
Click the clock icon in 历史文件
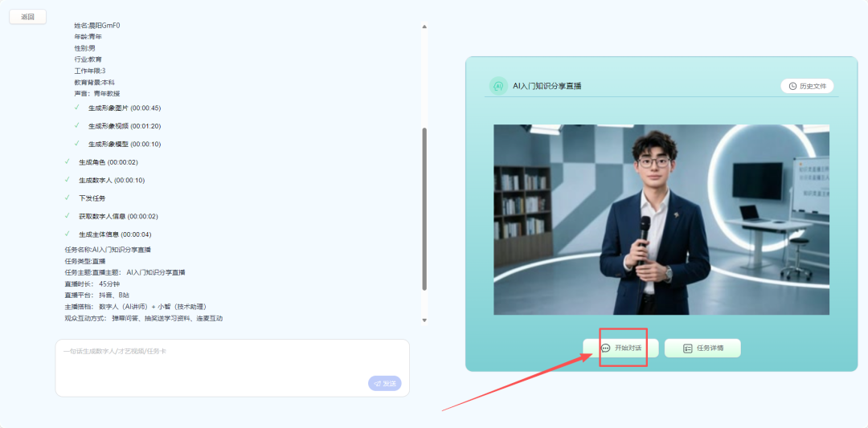(792, 86)
